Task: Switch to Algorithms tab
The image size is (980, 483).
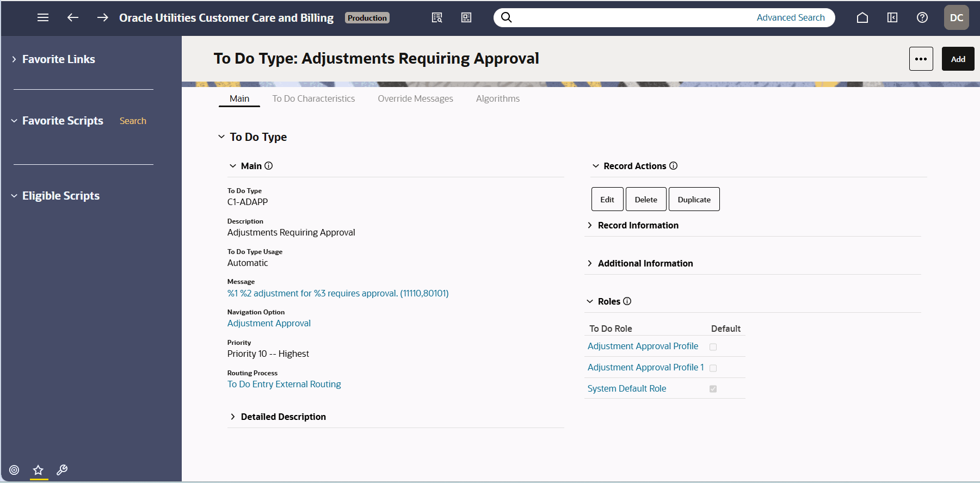Action: pyautogui.click(x=498, y=98)
